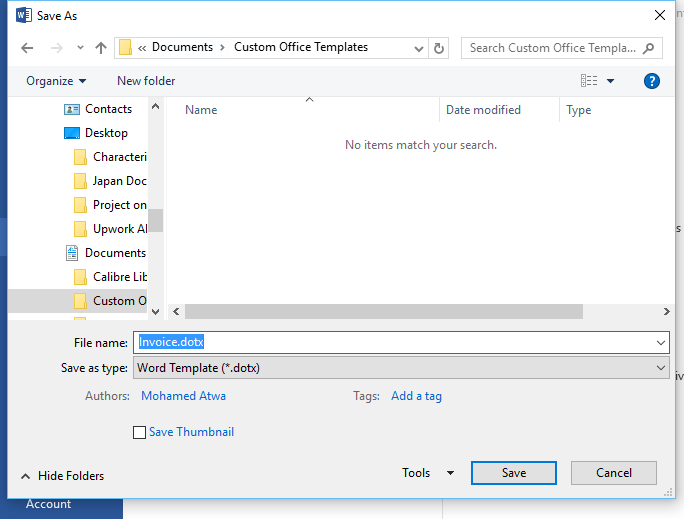Open the Upwork folder in tree

tap(120, 229)
